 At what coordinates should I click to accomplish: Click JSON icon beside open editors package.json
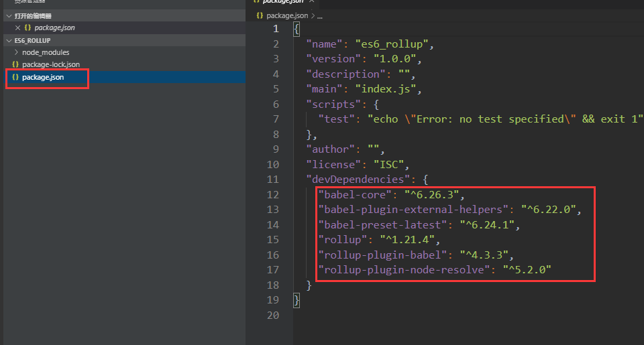point(28,28)
